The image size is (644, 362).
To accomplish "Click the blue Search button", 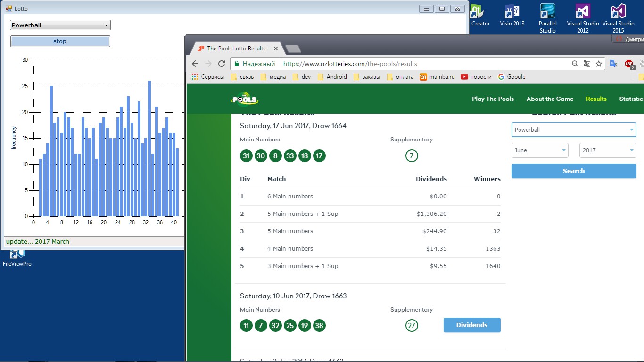I will (574, 171).
